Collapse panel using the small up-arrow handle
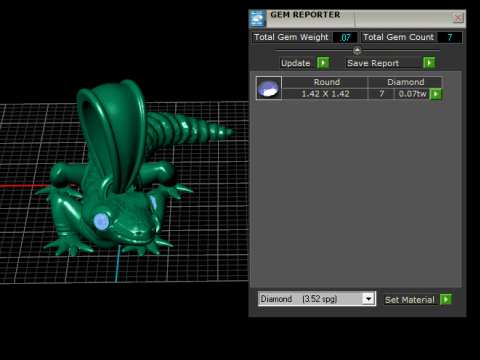Image resolution: width=480 pixels, height=360 pixels. point(357,50)
